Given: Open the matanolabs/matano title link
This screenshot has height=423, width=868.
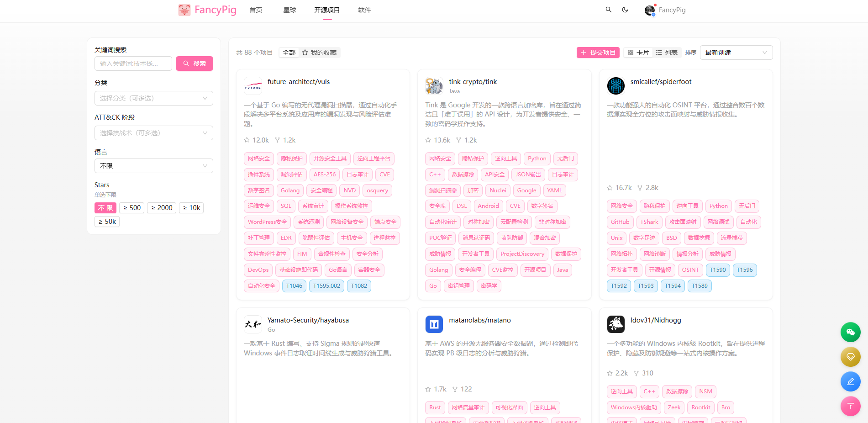Looking at the screenshot, I should 480,320.
